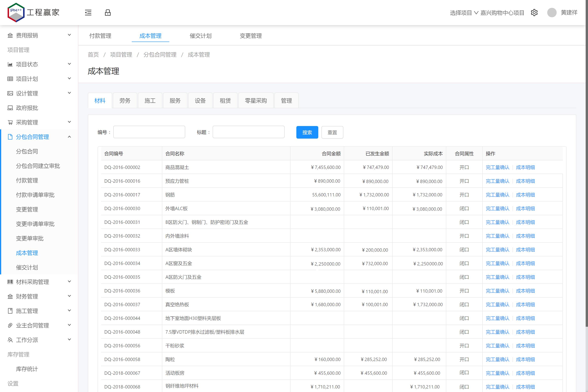Focus the 编号 search input
588x392 pixels.
(149, 132)
